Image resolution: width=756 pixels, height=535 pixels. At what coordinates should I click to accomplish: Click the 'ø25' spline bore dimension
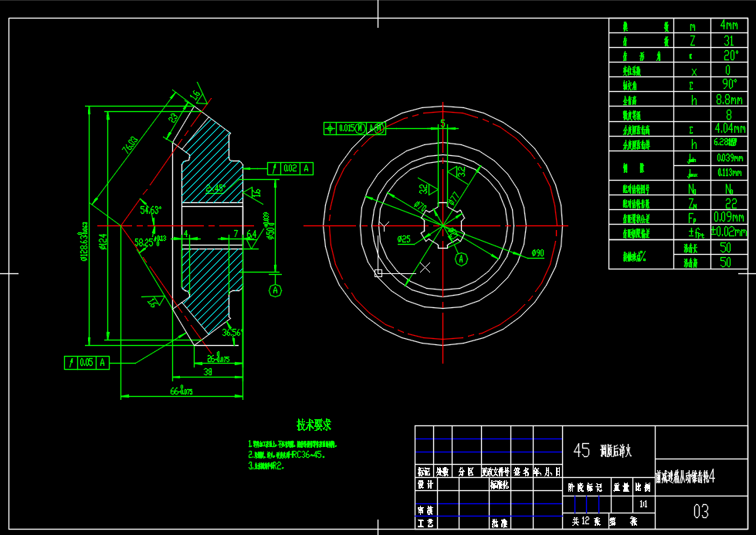404,239
